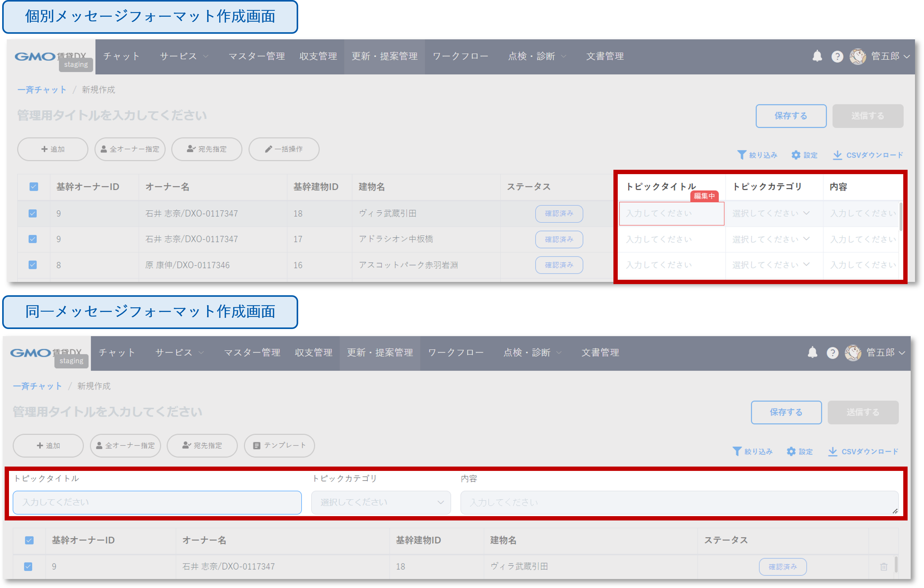This screenshot has width=924, height=588.
Task: Click the trash icon in ヴィラ武蔵引田 bottom row
Action: tap(884, 567)
